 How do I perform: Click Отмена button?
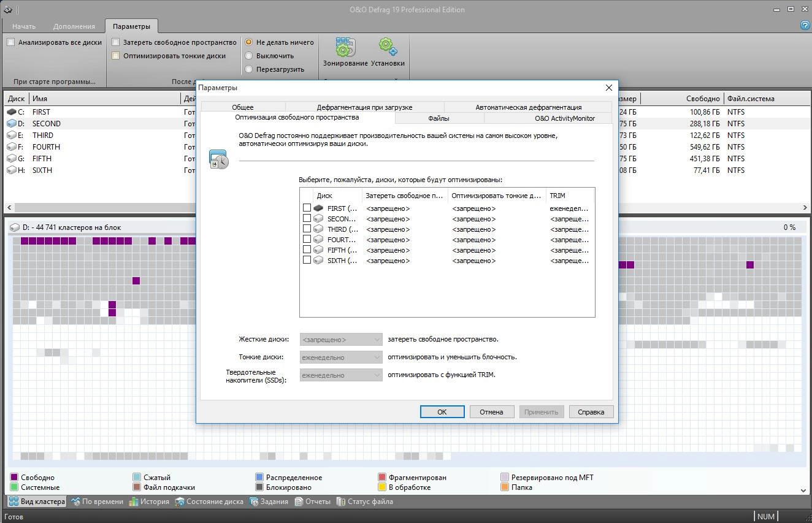(x=491, y=412)
